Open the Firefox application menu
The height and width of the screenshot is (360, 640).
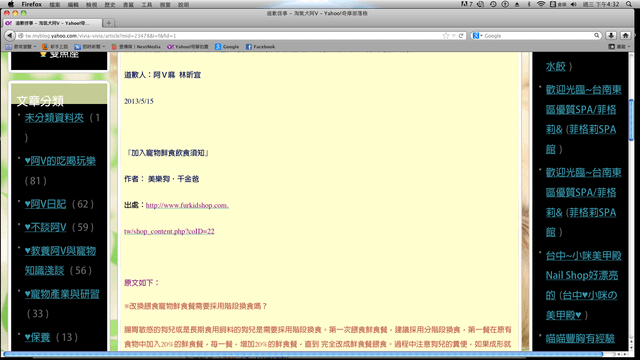click(x=31, y=4)
